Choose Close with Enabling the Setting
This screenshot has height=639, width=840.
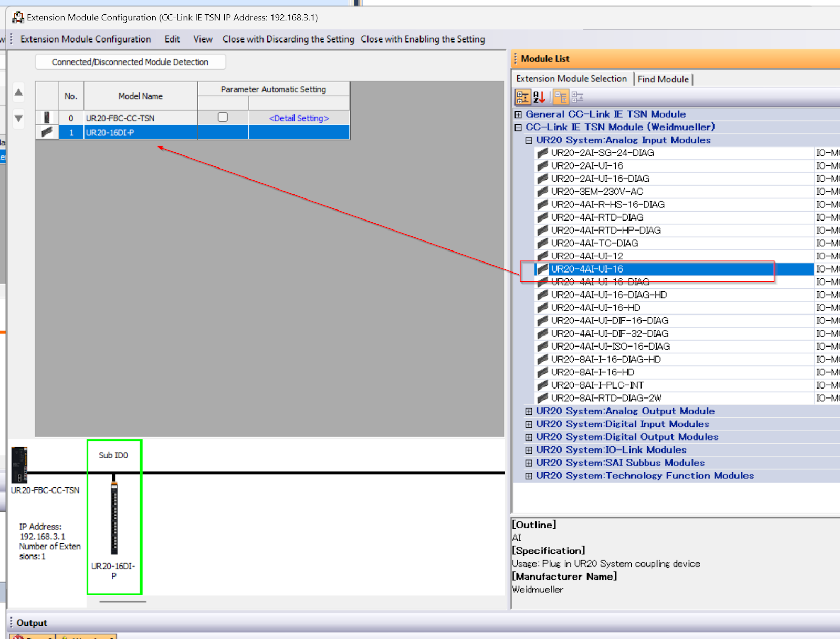[423, 39]
